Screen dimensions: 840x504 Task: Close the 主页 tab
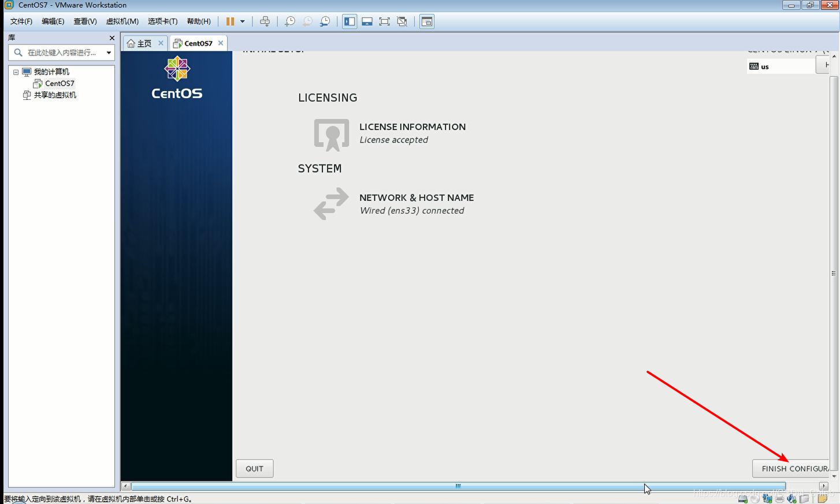(x=161, y=43)
